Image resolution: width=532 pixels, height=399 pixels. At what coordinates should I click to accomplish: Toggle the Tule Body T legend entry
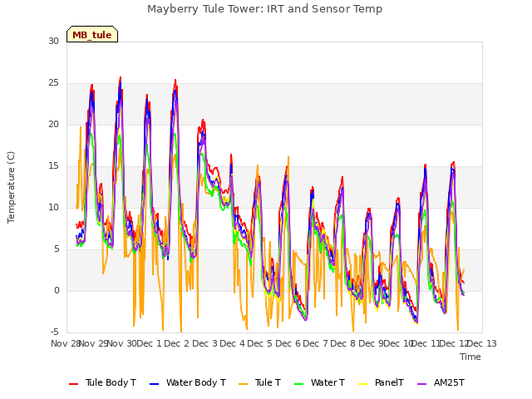(x=102, y=382)
